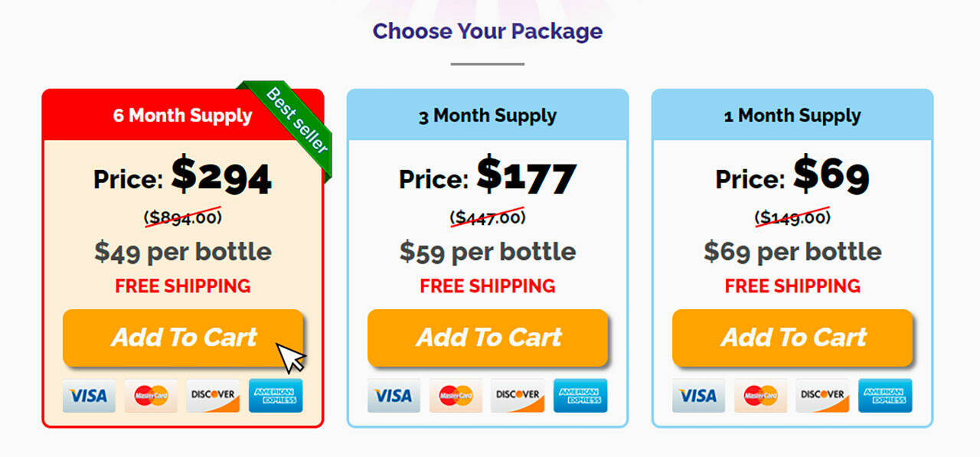Add 1 Month Supply to cart
Image resolution: width=980 pixels, height=457 pixels.
[x=792, y=338]
